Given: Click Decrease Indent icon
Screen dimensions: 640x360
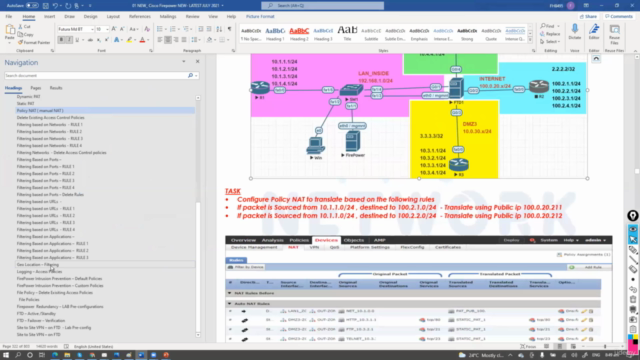Looking at the screenshot, I should tap(201, 29).
